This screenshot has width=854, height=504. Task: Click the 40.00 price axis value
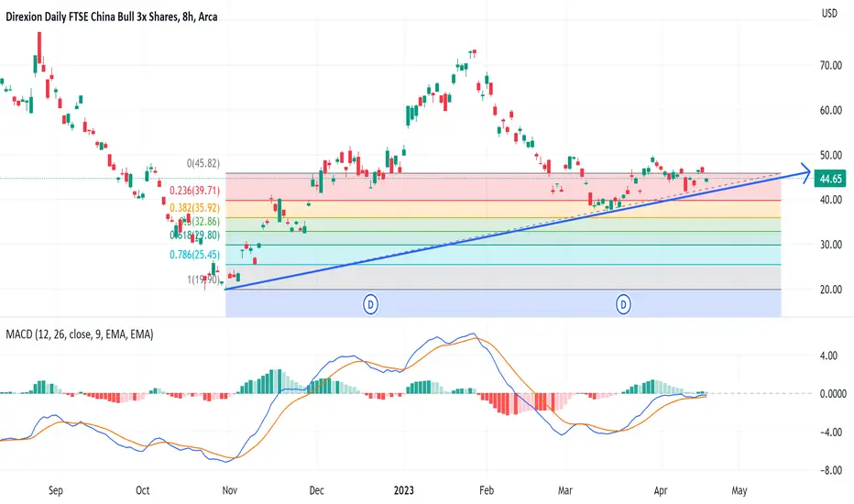(830, 200)
